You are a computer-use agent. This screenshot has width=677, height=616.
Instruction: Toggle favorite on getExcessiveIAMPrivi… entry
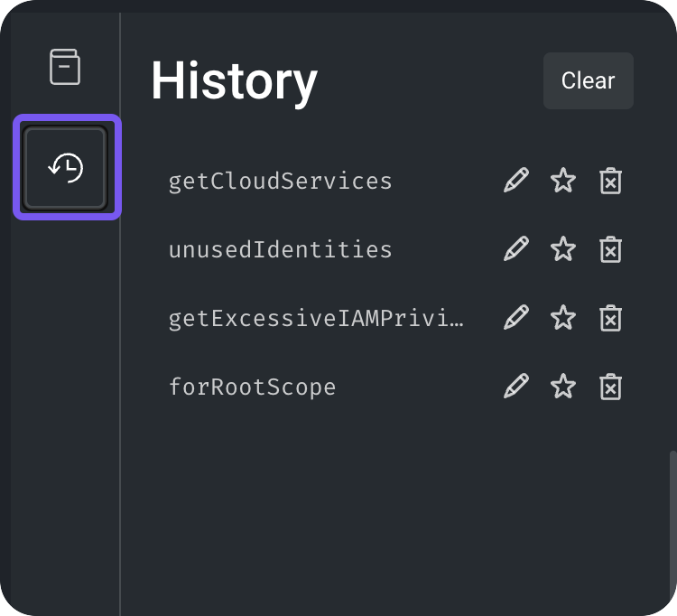(563, 318)
